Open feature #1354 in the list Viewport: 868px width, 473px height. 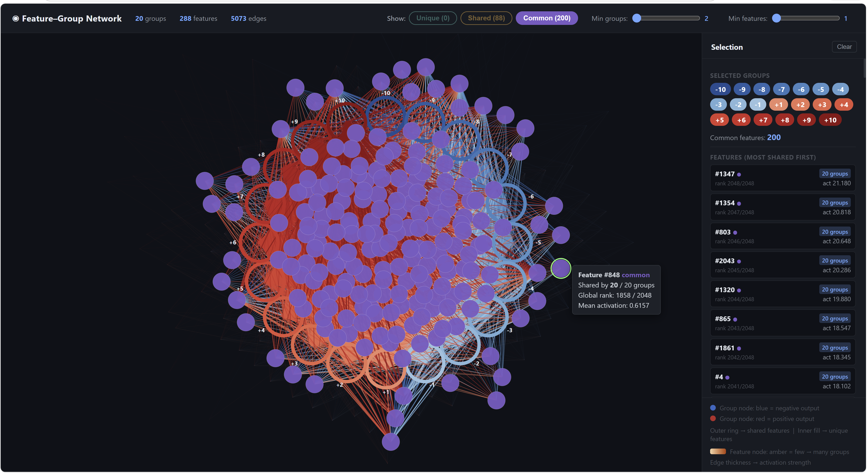(782, 207)
